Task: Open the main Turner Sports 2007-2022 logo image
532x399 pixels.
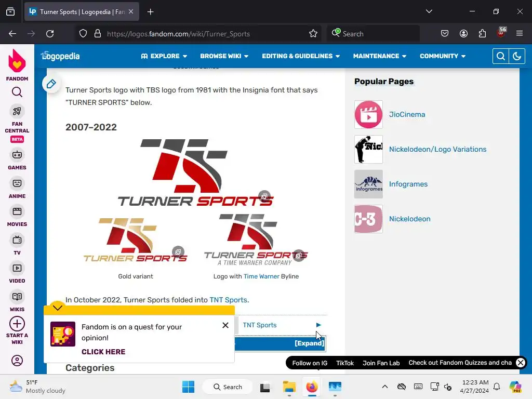Action: pyautogui.click(x=195, y=172)
